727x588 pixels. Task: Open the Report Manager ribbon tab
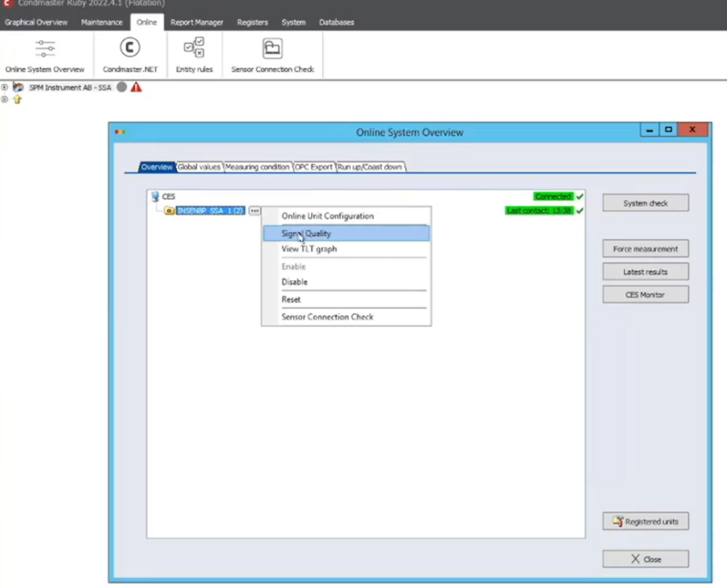[x=197, y=22]
